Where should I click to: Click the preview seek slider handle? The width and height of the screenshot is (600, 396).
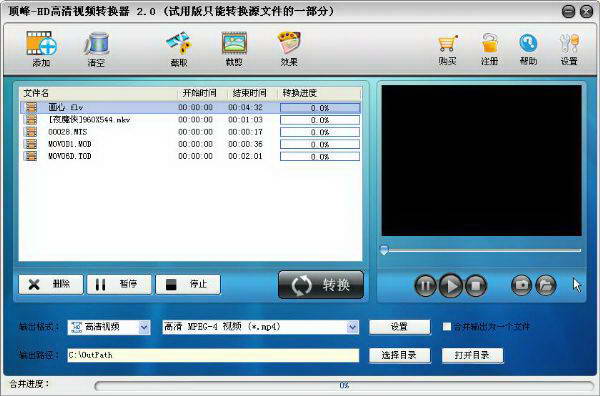coord(384,251)
